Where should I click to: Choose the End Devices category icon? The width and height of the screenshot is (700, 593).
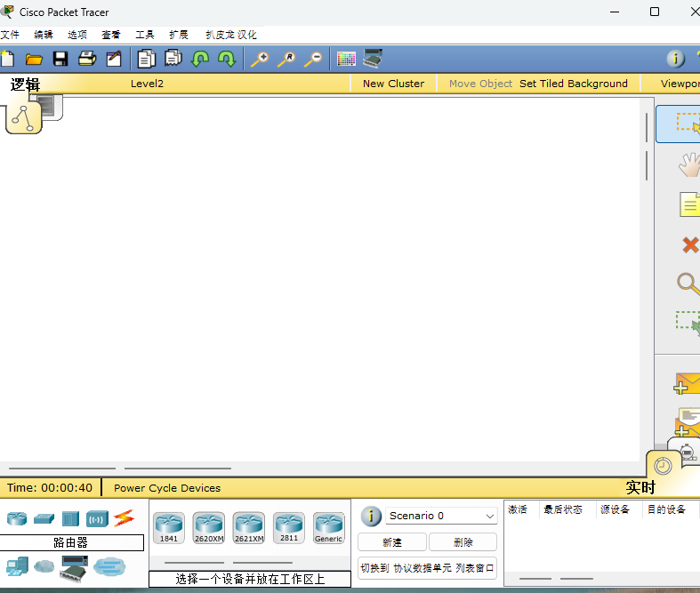[x=17, y=566]
